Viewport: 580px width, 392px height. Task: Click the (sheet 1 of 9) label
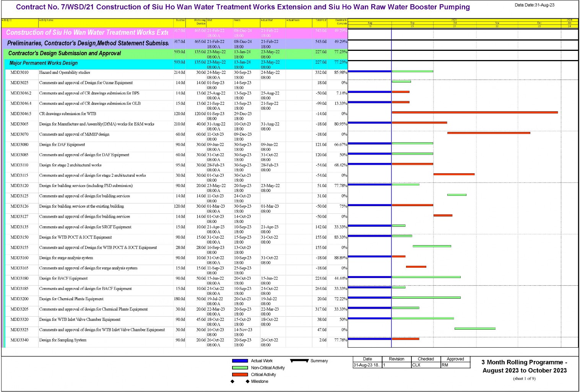[524, 379]
